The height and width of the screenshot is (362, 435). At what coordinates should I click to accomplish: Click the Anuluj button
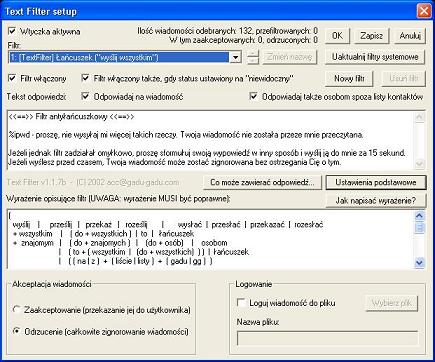pos(410,35)
